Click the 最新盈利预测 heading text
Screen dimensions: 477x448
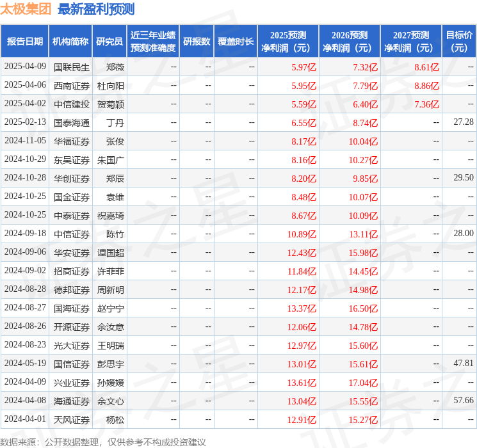click(x=96, y=9)
